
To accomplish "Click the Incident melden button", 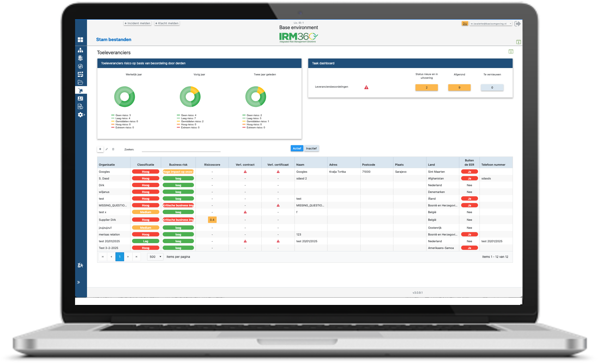I will coord(138,23).
